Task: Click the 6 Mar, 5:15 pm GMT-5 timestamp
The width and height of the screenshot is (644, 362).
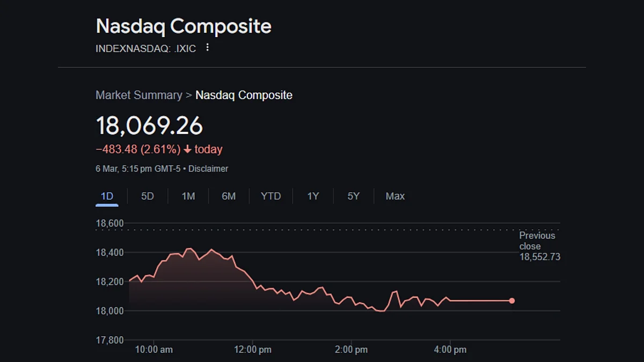Action: (x=138, y=168)
